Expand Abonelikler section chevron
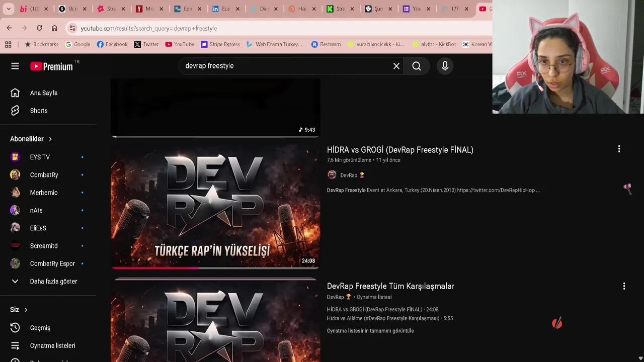Screen dimensions: 644x362 pos(50,139)
